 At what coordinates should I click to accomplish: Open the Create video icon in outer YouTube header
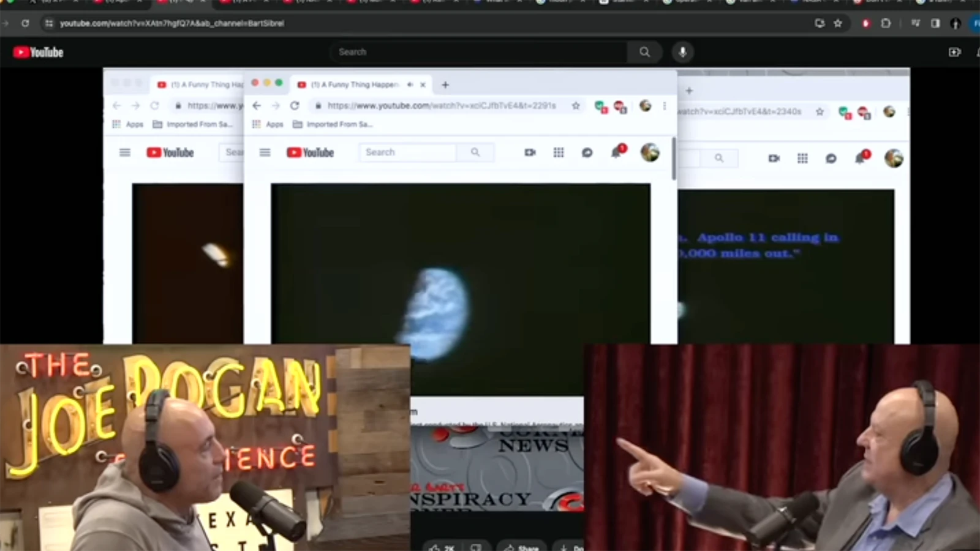954,52
